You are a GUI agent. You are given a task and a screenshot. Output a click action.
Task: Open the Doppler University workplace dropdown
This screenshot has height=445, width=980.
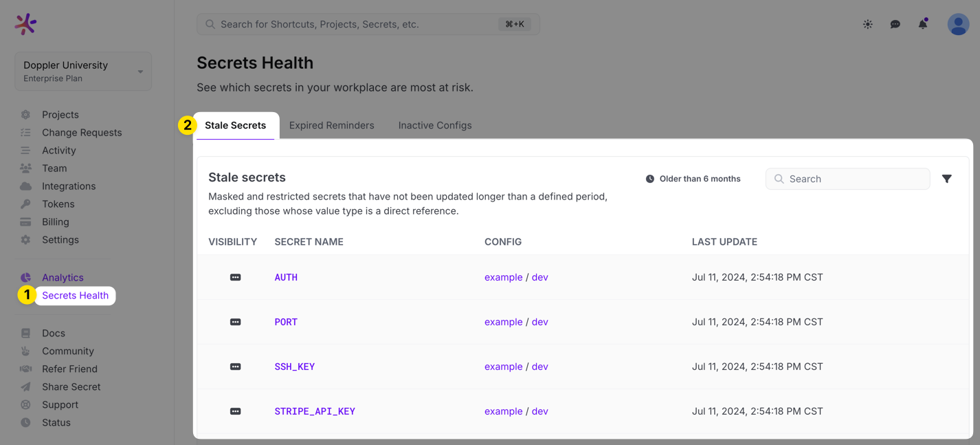(83, 72)
